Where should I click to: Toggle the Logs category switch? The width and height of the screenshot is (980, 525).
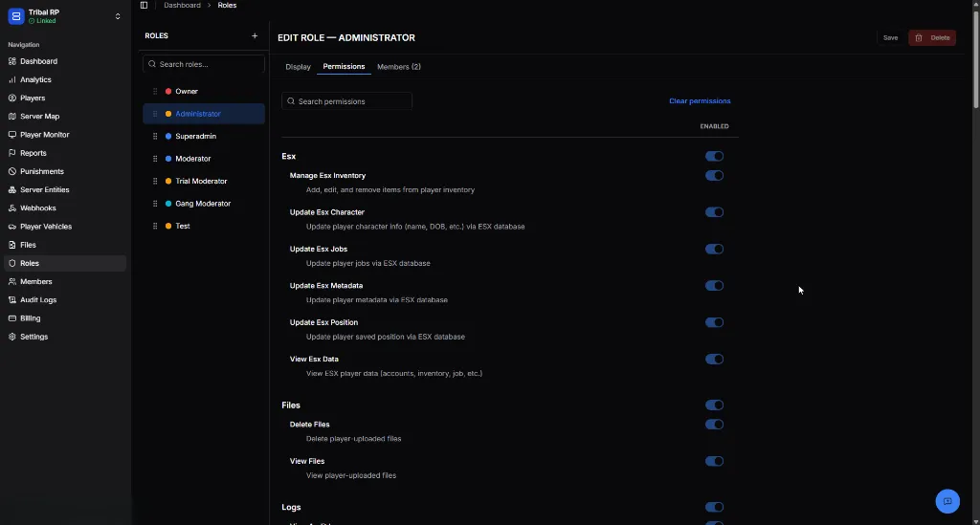(x=714, y=507)
